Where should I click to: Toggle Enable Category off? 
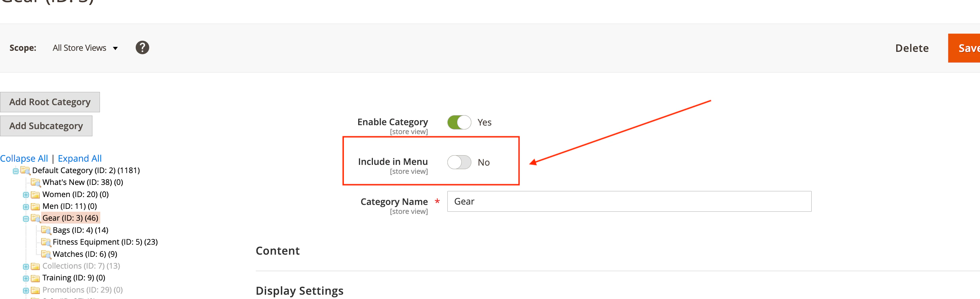coord(459,122)
